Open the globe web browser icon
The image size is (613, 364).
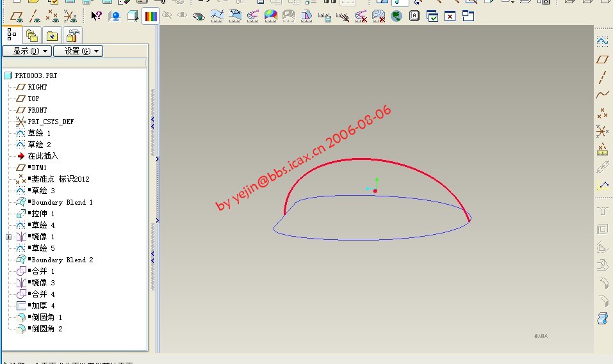pyautogui.click(x=396, y=16)
